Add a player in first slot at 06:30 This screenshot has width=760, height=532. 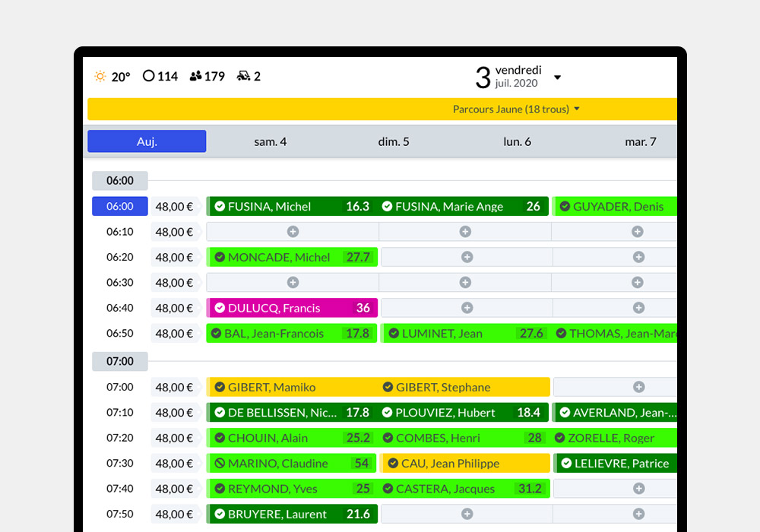click(x=293, y=283)
